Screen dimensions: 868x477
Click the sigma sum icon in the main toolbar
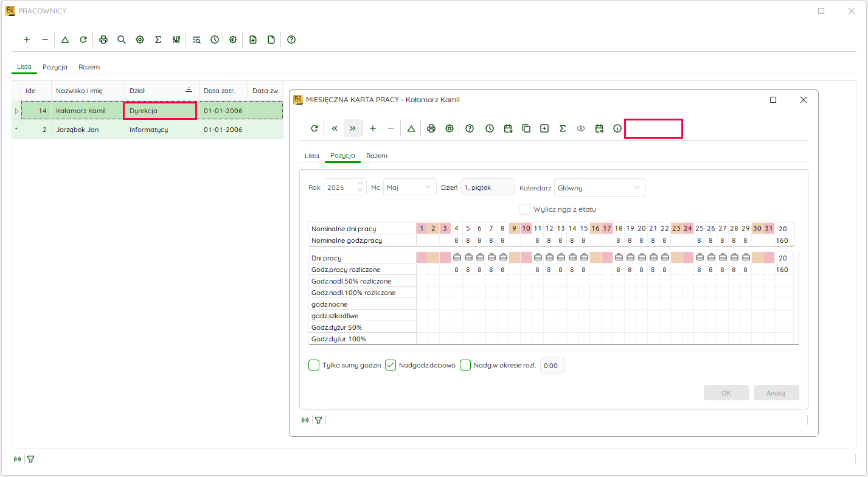pos(158,40)
